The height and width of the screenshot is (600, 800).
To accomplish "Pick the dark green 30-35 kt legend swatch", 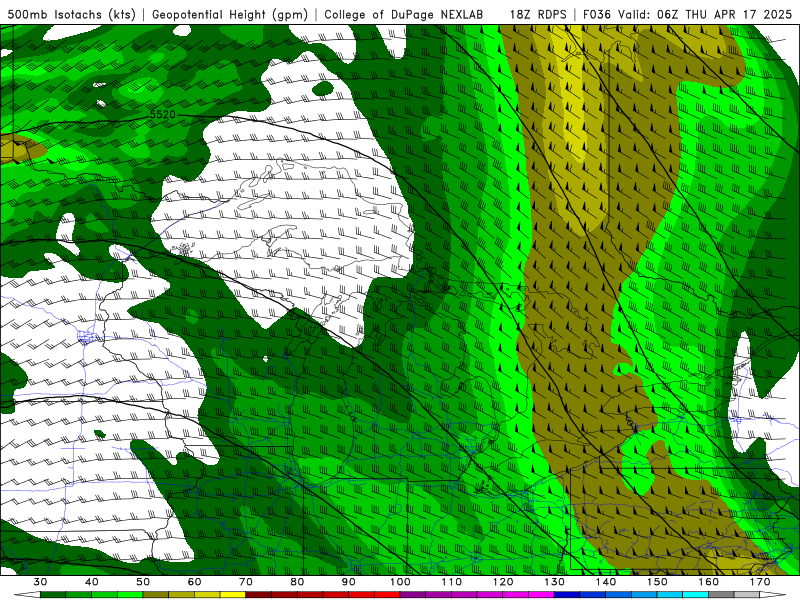I will click(x=53, y=595).
